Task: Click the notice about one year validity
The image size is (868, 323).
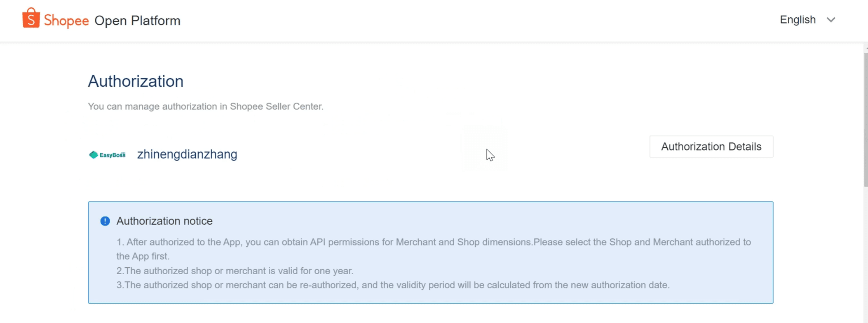Action: pyautogui.click(x=235, y=271)
